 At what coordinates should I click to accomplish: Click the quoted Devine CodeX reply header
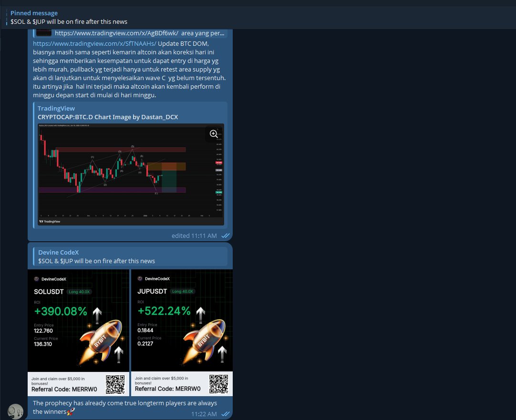96,256
